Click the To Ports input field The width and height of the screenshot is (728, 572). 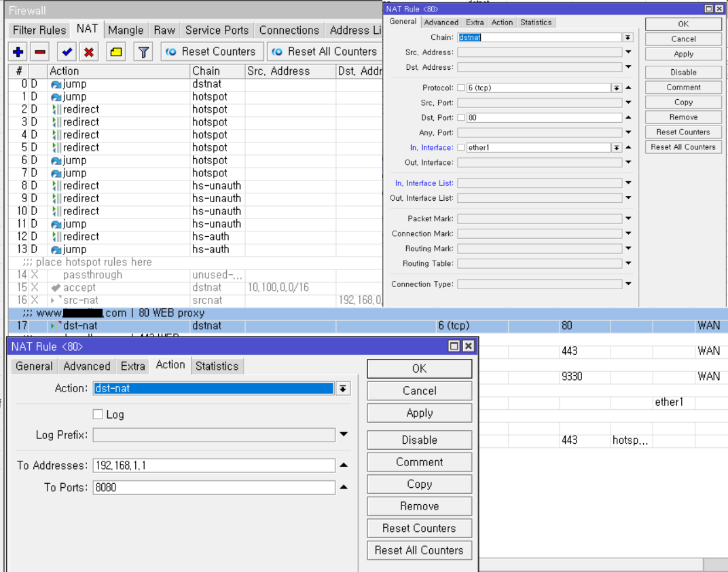coord(214,488)
